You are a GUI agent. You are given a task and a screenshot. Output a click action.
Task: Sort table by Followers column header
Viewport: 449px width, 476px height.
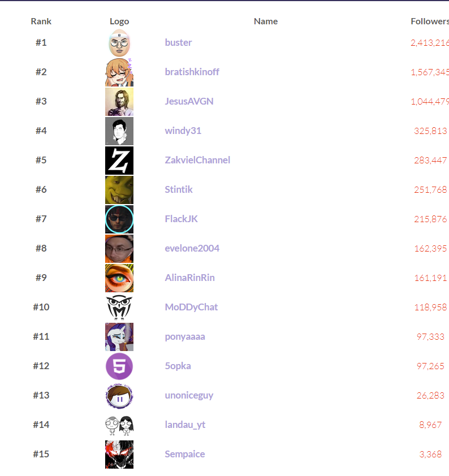click(429, 21)
